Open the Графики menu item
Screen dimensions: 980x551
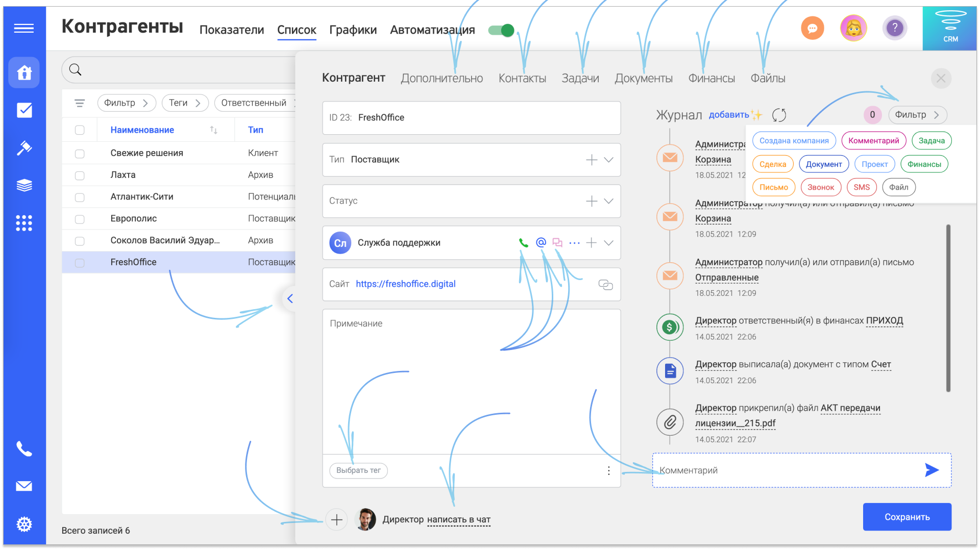pyautogui.click(x=353, y=30)
